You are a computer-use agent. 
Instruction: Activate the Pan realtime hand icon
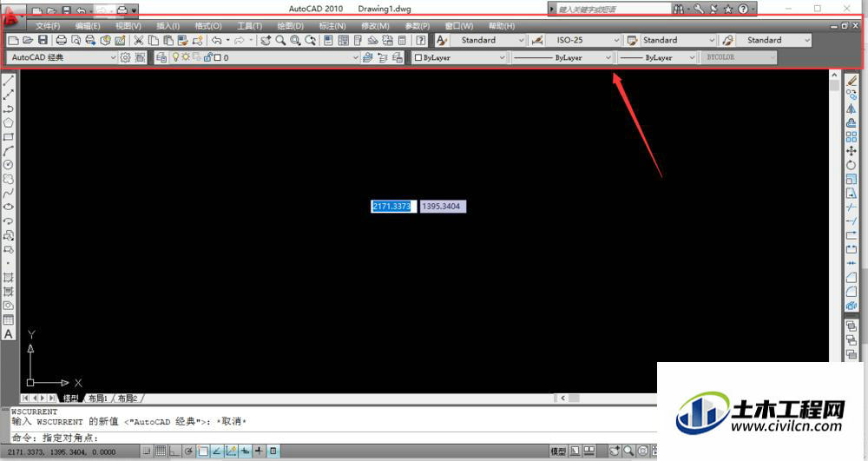coord(266,41)
